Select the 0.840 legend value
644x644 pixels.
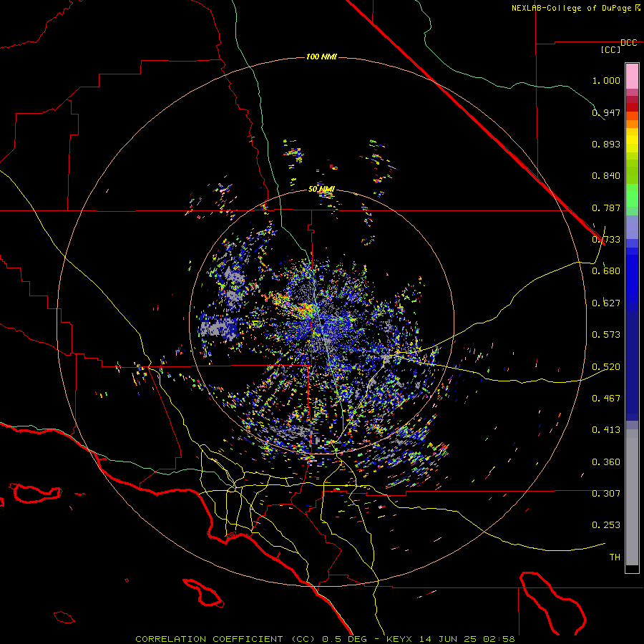point(606,176)
